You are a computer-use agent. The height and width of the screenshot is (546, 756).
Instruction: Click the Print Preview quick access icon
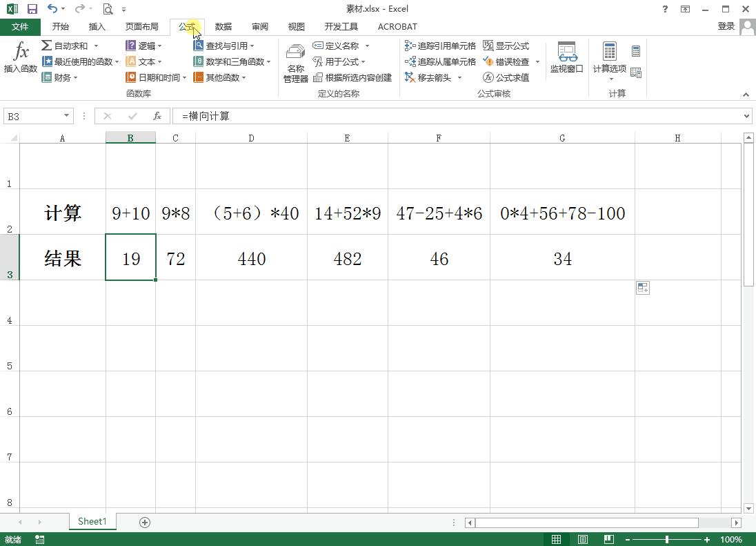click(x=108, y=9)
